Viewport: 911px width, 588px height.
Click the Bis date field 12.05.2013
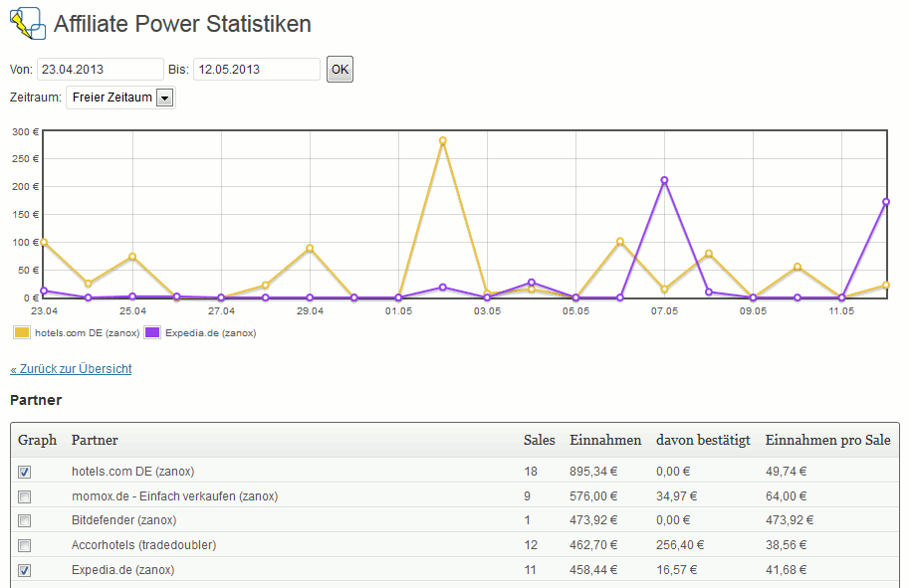[257, 70]
